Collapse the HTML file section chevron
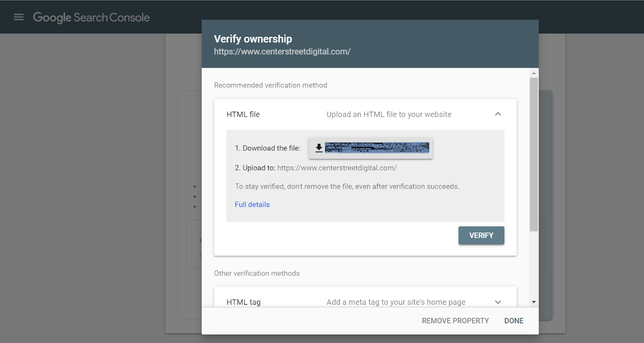The width and height of the screenshot is (644, 343). (x=498, y=114)
